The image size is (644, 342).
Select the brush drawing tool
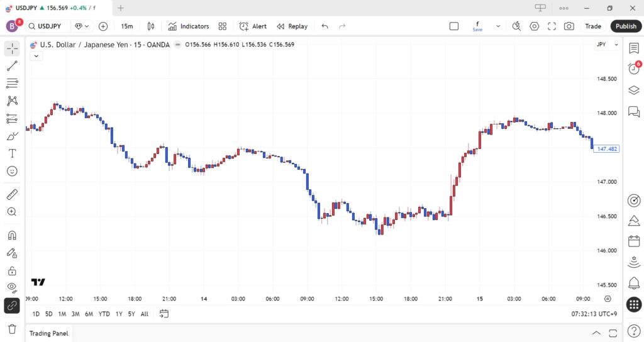(x=12, y=136)
